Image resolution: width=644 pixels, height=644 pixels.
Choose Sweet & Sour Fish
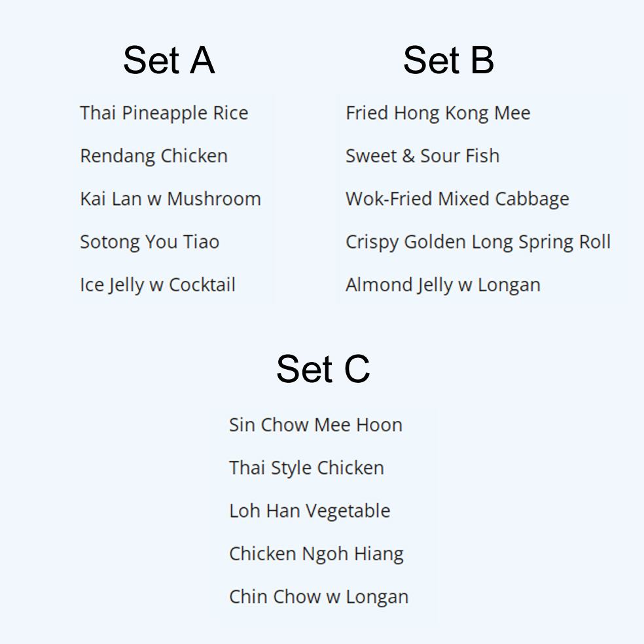(423, 156)
